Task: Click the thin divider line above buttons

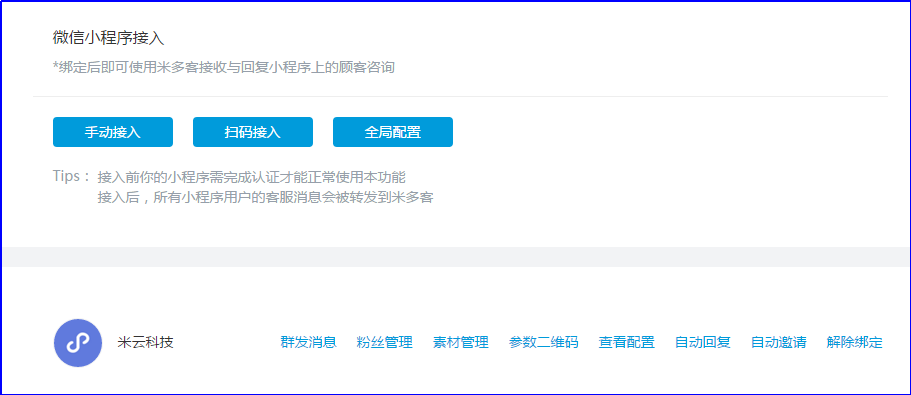Action: pos(460,96)
